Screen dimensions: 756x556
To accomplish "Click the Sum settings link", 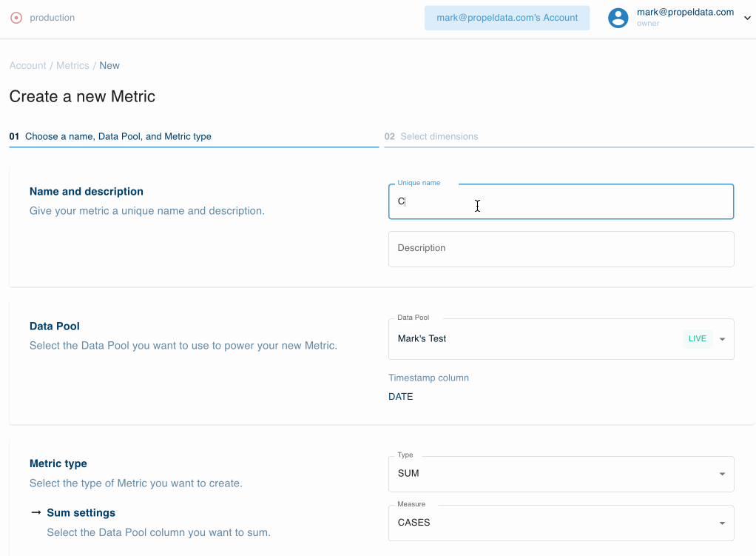I will (80, 512).
